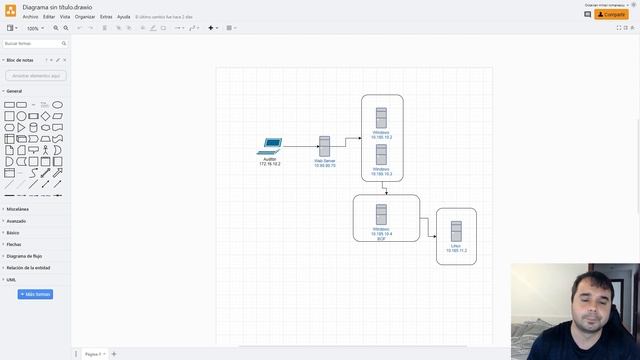The image size is (640, 360).
Task: Toggle the shadow toolbar icon
Action: (163, 28)
